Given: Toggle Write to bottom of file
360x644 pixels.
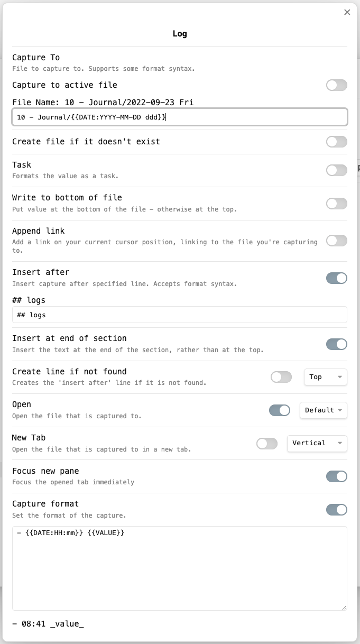Looking at the screenshot, I should tap(336, 203).
